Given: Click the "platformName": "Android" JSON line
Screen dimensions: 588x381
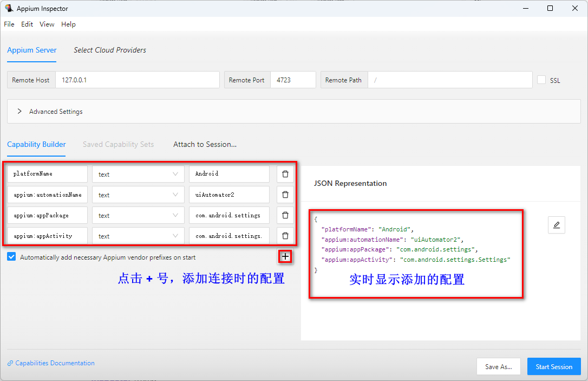Looking at the screenshot, I should pyautogui.click(x=368, y=229).
